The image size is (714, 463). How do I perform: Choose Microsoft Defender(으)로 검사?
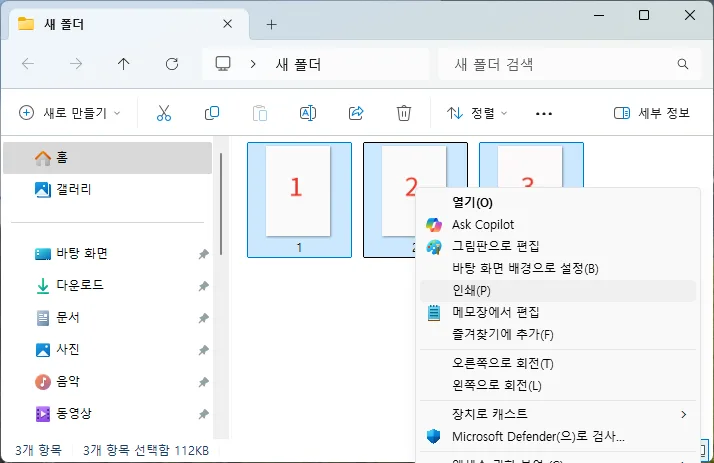558,437
